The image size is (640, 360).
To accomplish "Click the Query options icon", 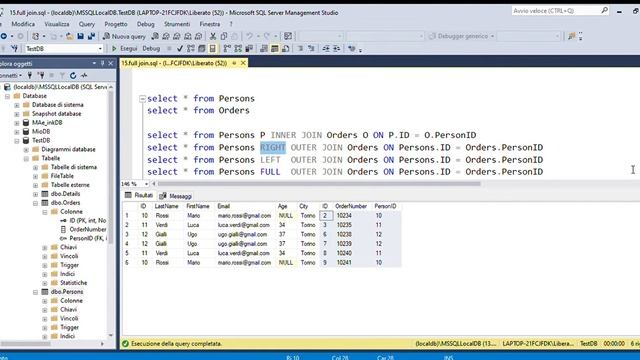I will tap(202, 49).
